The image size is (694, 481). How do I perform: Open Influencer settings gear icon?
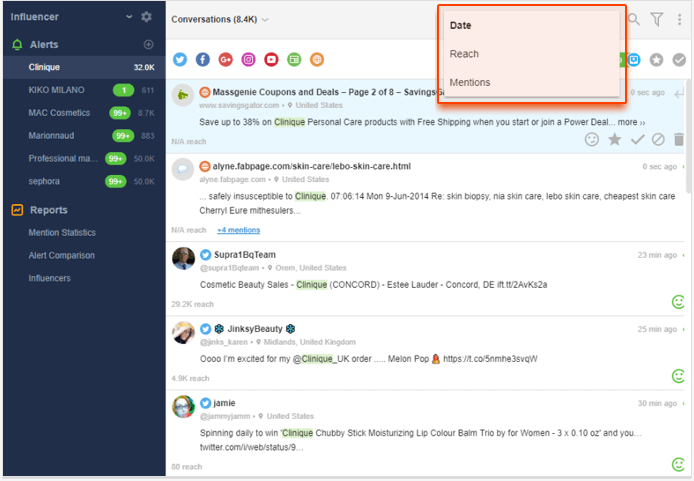[x=147, y=17]
